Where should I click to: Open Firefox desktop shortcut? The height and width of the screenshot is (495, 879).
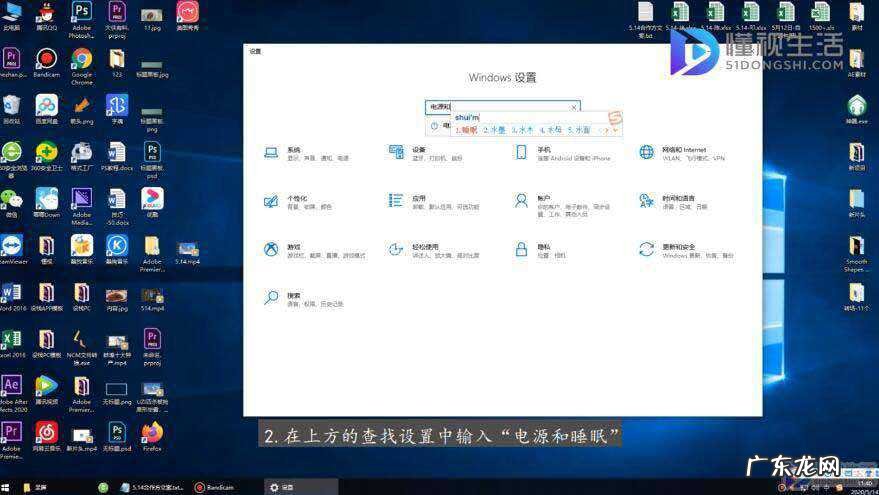coord(152,437)
